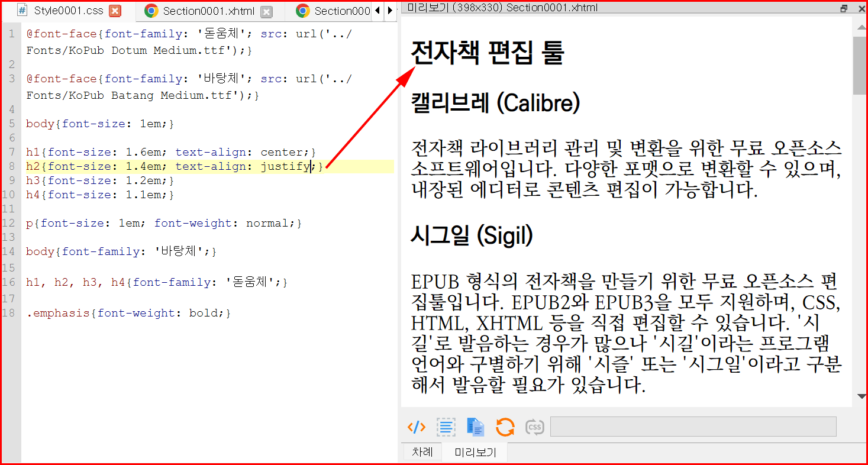The height and width of the screenshot is (465, 868).
Task: Click the grey CSS cycle icon
Action: 534,427
